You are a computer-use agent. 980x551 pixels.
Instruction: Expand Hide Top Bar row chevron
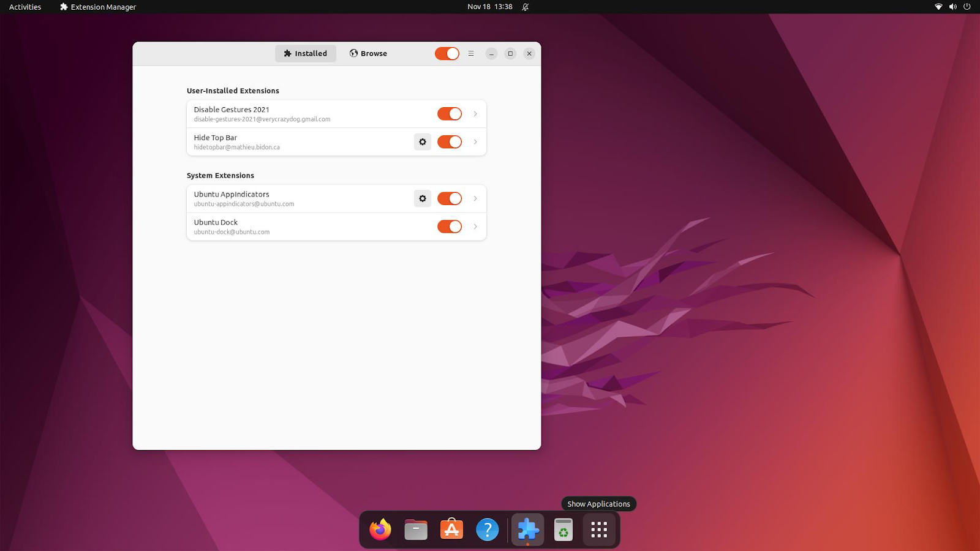475,142
